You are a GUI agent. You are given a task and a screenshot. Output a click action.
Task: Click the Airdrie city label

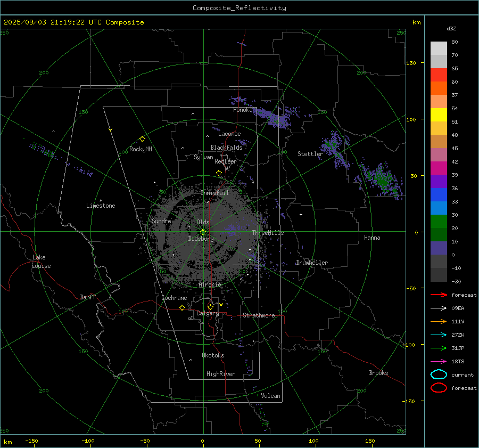click(x=210, y=284)
